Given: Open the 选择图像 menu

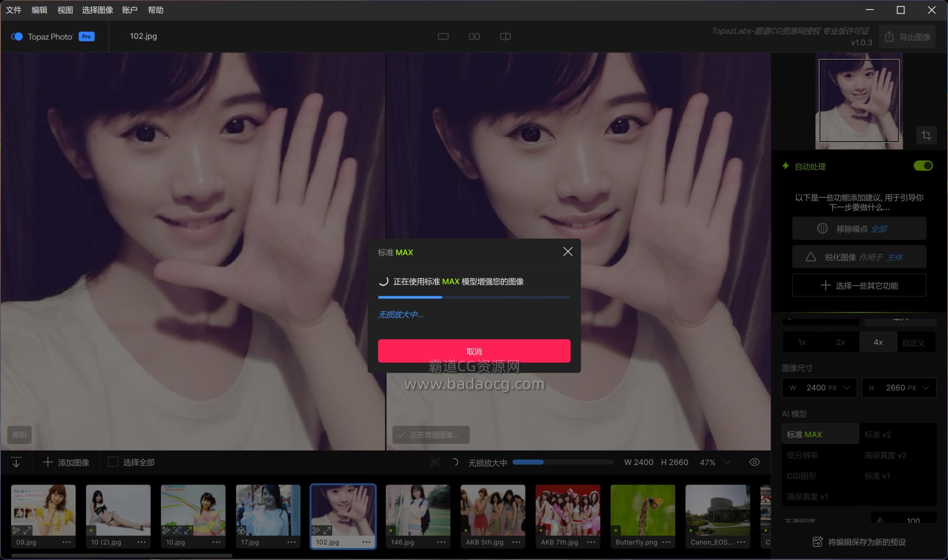Looking at the screenshot, I should pos(97,10).
